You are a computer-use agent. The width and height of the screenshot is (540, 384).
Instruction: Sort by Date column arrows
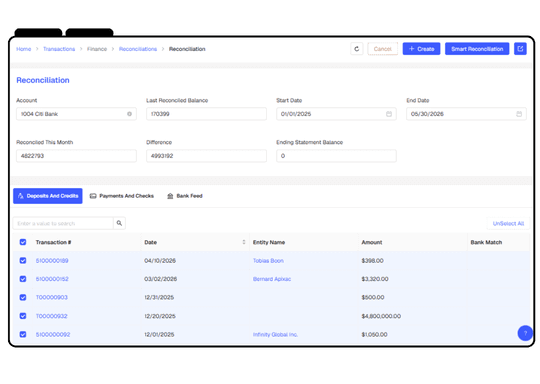click(x=244, y=242)
